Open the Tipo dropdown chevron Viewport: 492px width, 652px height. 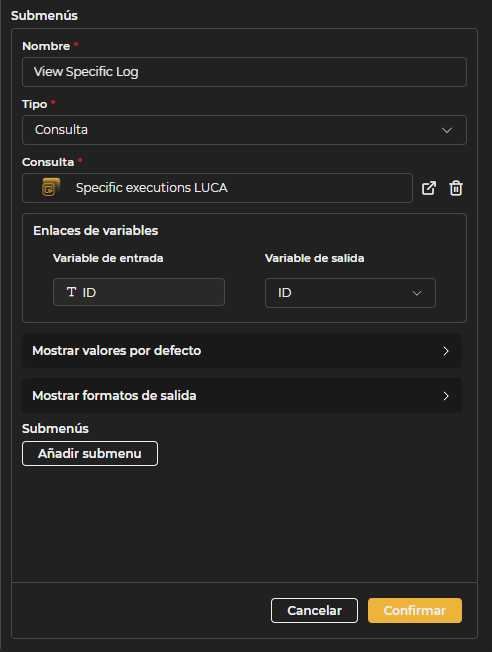tap(447, 130)
